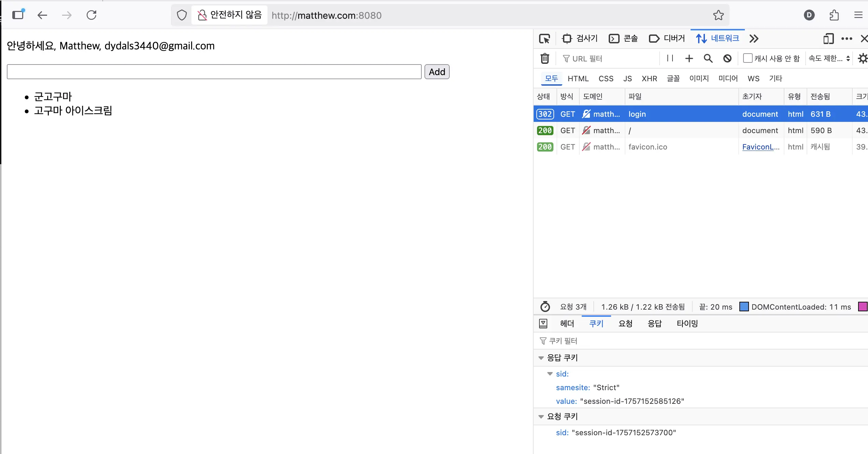Toggle the DOMContentLoaded marker checkbox

[744, 307]
